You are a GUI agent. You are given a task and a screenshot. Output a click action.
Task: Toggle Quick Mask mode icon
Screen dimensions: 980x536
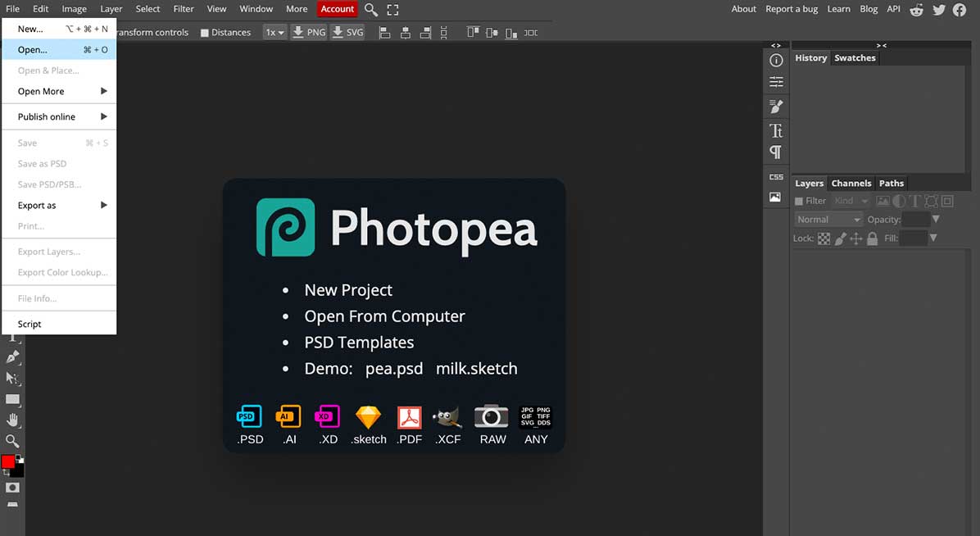click(x=12, y=487)
